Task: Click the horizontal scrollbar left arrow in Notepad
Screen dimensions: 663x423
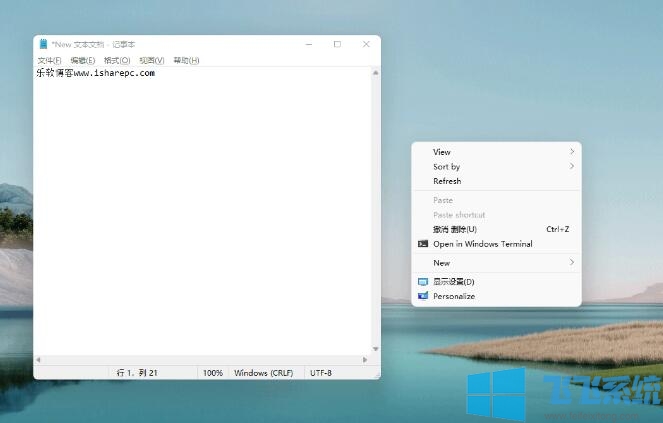Action: (38, 360)
